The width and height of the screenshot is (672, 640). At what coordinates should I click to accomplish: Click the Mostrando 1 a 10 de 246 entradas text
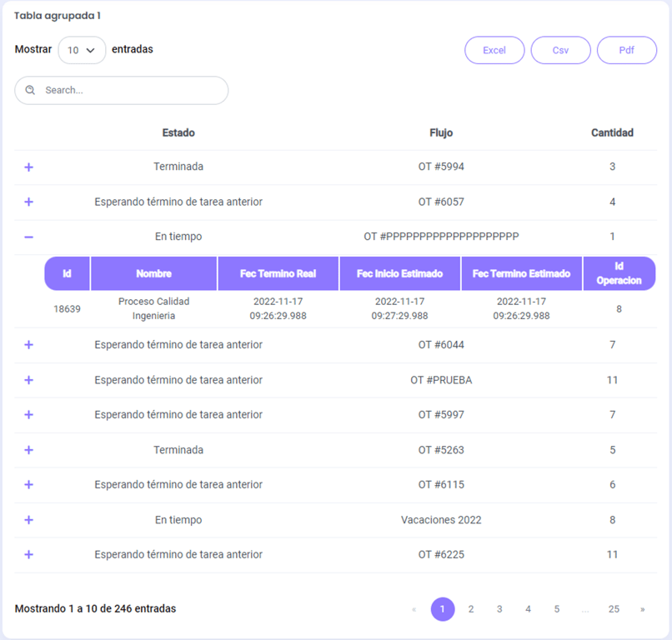(x=96, y=608)
